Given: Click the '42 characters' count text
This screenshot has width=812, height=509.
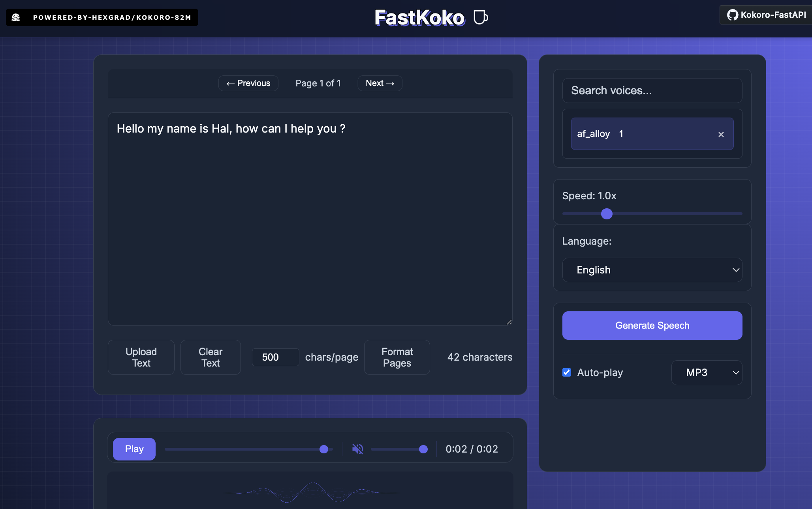Looking at the screenshot, I should tap(480, 357).
